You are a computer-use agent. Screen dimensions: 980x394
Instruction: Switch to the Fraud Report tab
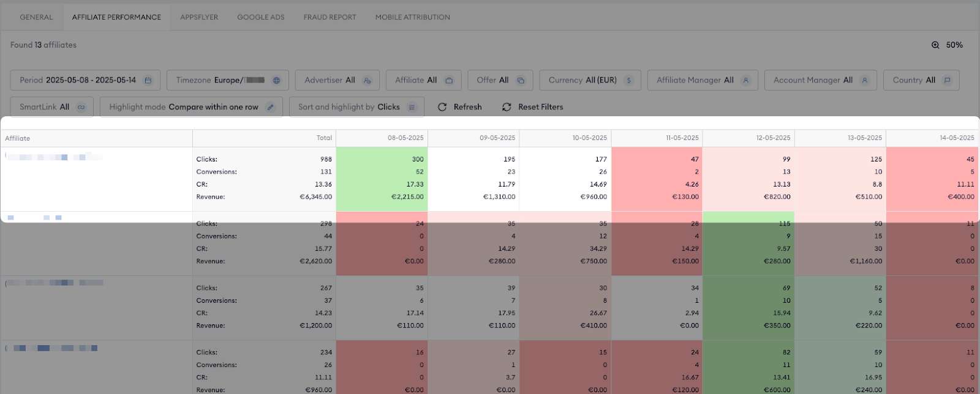point(330,17)
